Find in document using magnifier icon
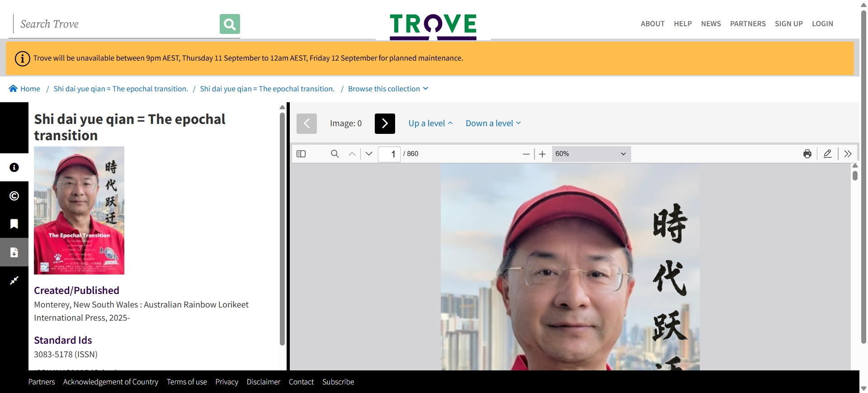This screenshot has width=868, height=393. 335,154
